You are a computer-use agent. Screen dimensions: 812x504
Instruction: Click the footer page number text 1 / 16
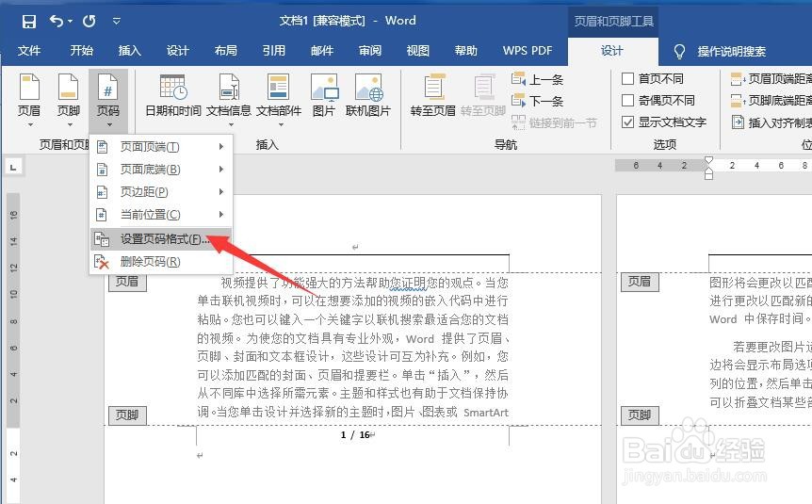tap(355, 435)
